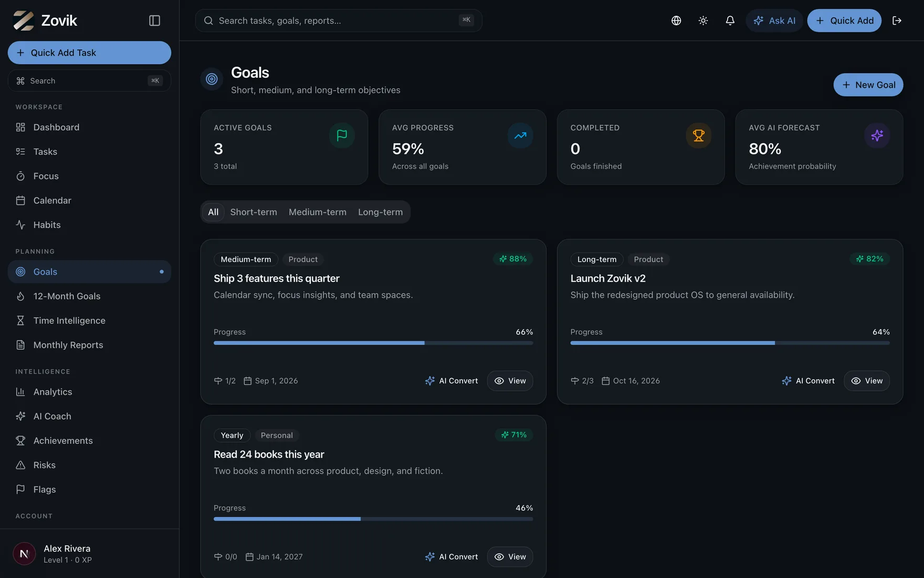The height and width of the screenshot is (578, 924).
Task: Open Analytics
Action: click(89, 392)
